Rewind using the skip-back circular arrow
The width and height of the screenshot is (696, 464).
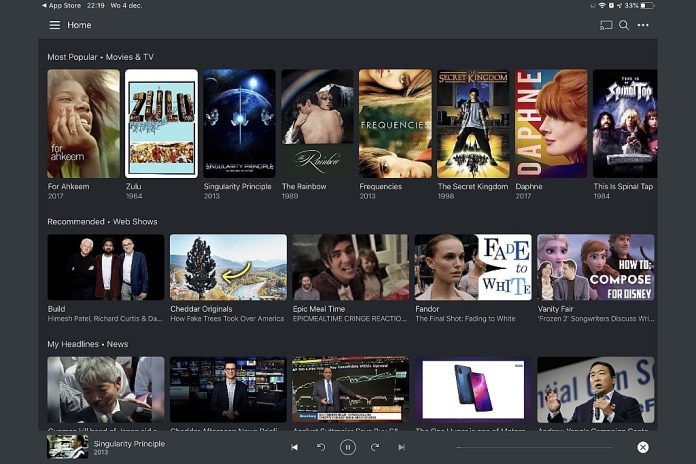(x=321, y=447)
